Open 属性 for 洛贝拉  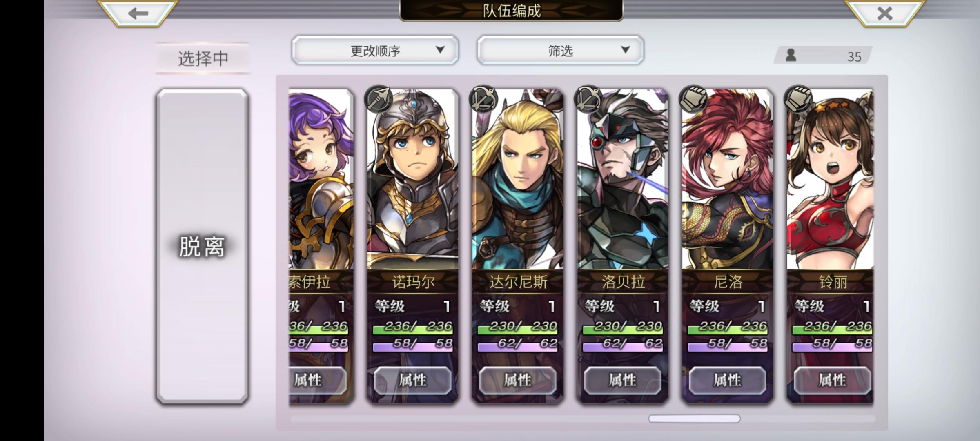click(x=623, y=380)
